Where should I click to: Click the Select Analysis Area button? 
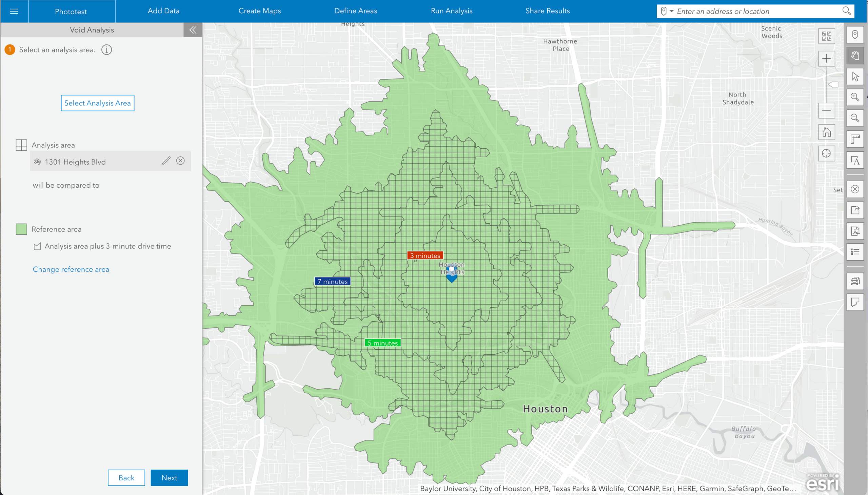click(97, 102)
